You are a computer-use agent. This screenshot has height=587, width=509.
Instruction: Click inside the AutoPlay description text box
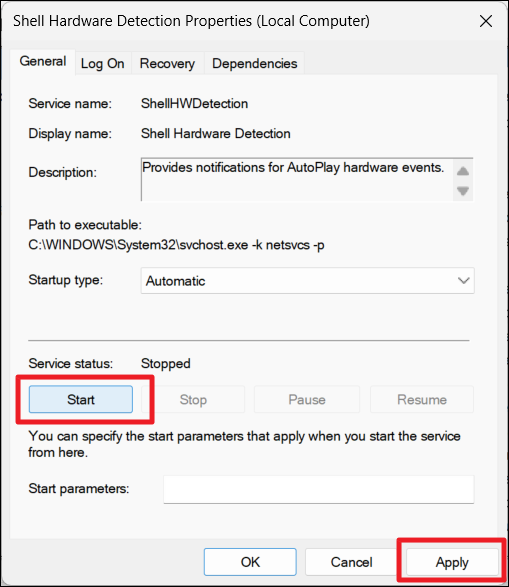(297, 180)
